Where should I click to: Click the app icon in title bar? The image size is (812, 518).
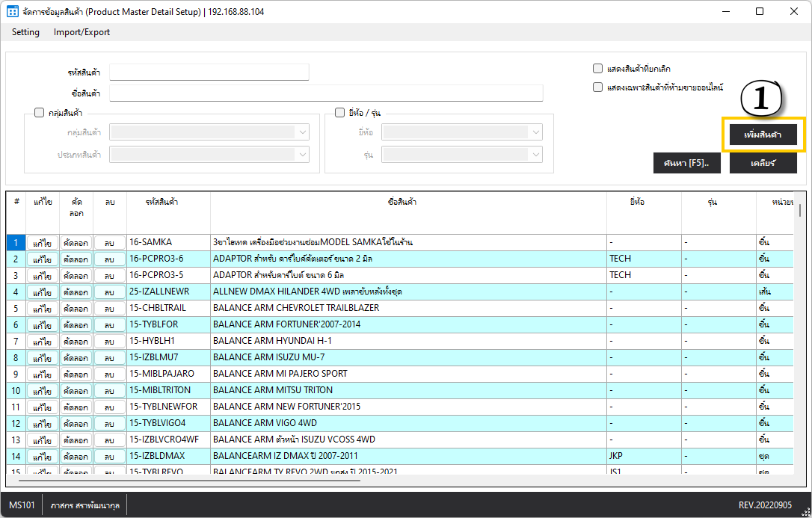click(x=13, y=12)
